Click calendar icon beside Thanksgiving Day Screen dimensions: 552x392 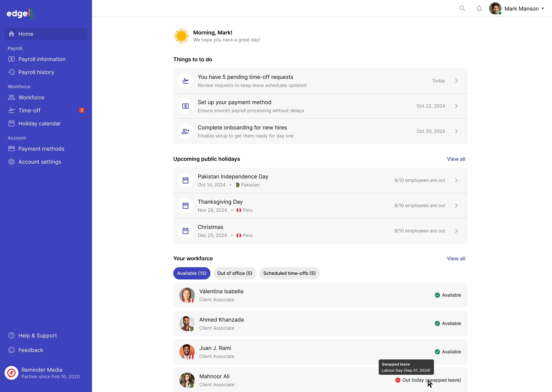185,206
